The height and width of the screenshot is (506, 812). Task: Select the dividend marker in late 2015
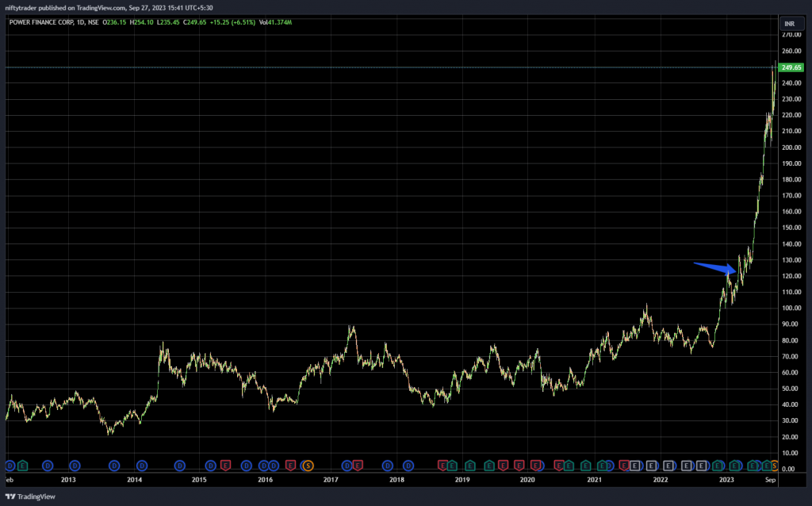click(246, 466)
